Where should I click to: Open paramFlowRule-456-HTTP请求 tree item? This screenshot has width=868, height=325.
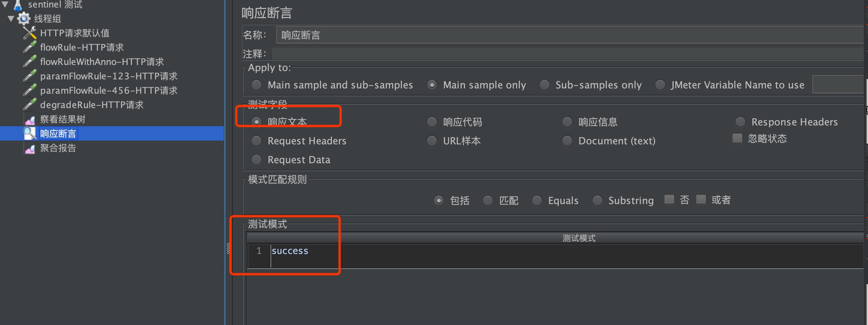coord(109,90)
